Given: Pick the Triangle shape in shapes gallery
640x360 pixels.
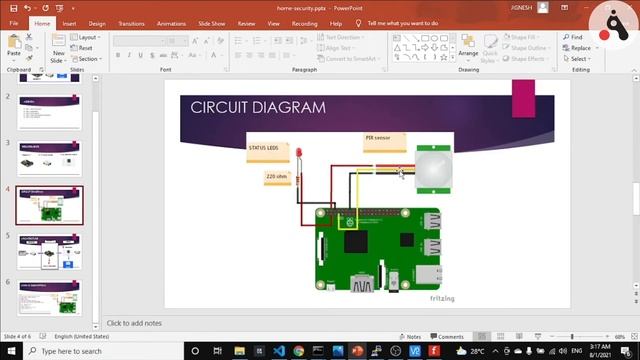Looking at the screenshot, I should pyautogui.click(x=397, y=48).
